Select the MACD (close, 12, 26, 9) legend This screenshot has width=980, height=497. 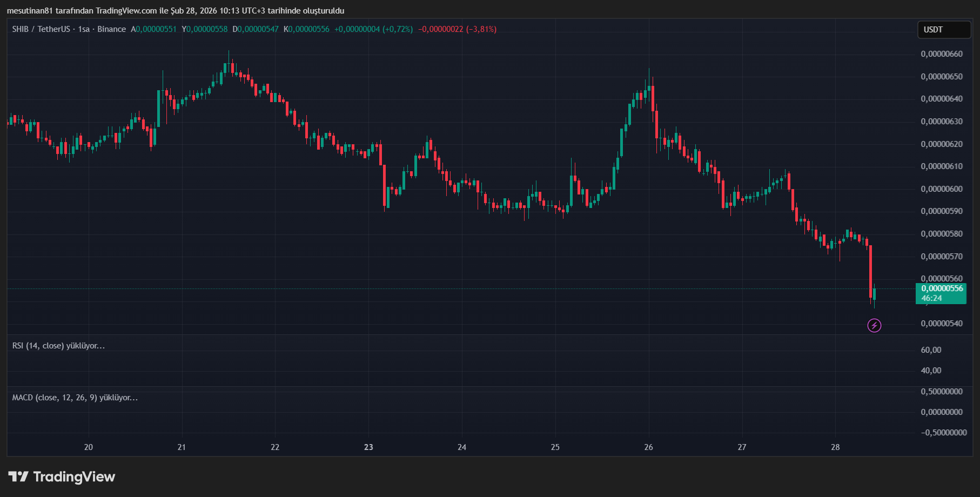75,398
